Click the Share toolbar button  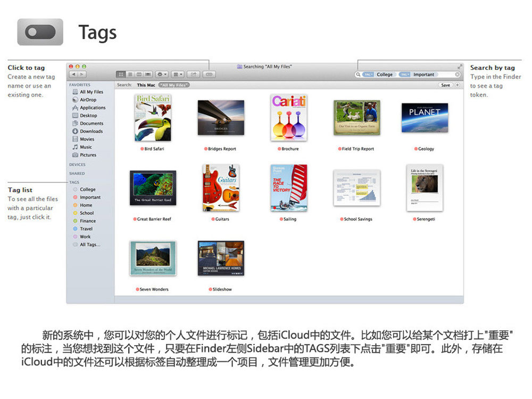(194, 74)
